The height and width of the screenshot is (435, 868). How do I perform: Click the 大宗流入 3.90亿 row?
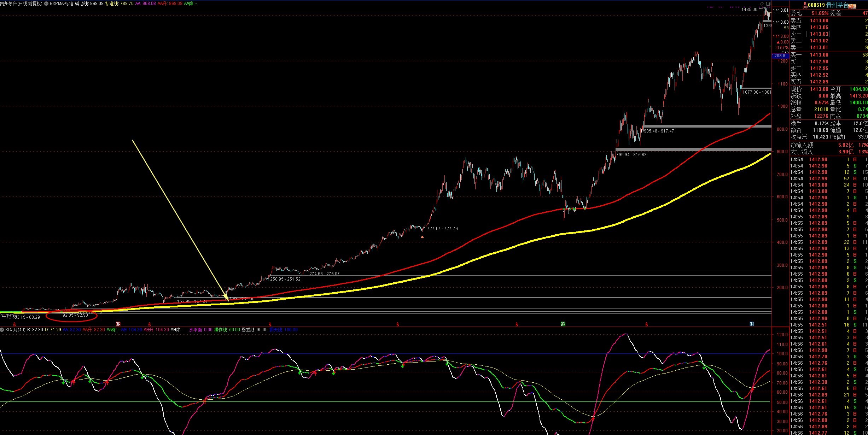click(x=829, y=152)
